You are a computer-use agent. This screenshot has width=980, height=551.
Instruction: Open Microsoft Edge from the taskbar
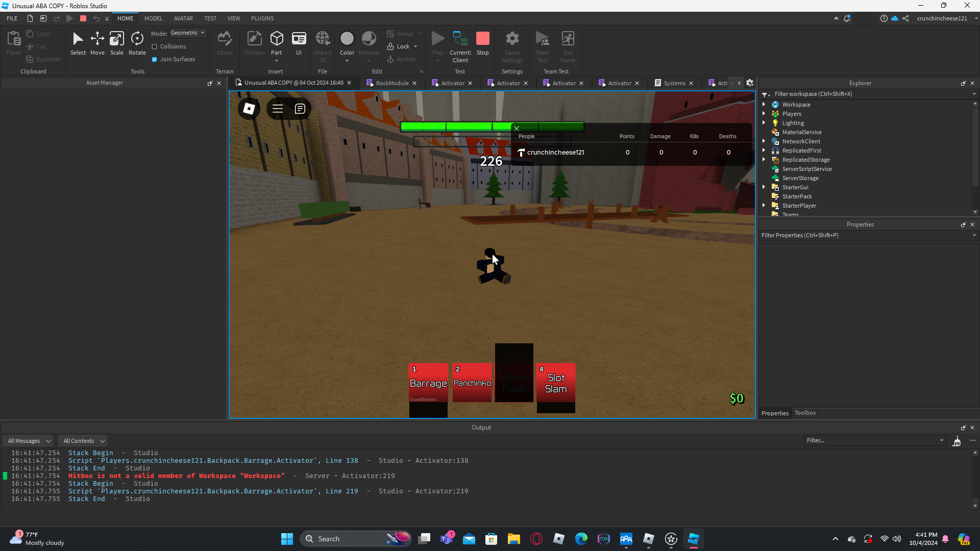click(x=581, y=539)
